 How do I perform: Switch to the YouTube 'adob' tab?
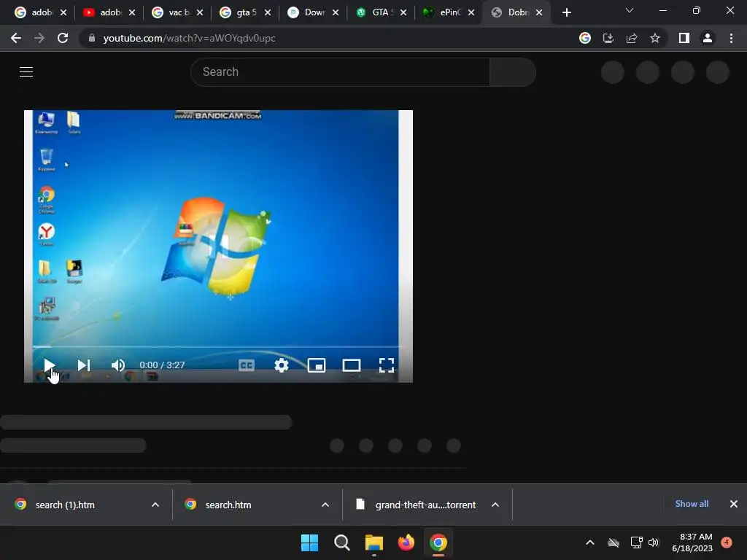tap(103, 12)
